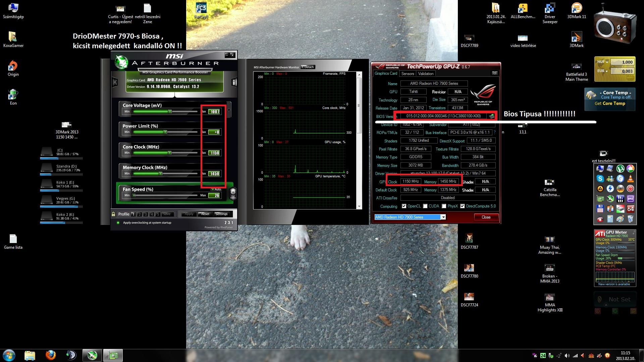This screenshot has width=644, height=362.
Task: Select profile slot 1
Action: (133, 214)
